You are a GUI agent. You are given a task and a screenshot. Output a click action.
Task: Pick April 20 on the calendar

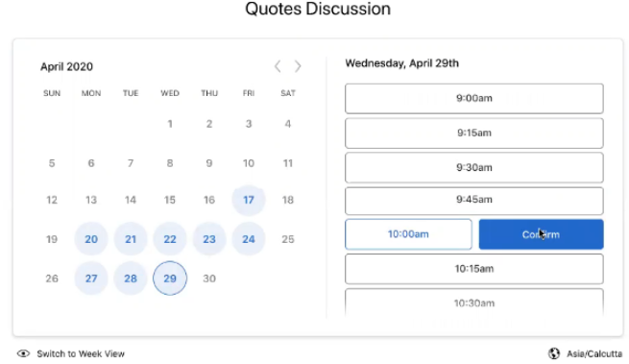(x=91, y=239)
